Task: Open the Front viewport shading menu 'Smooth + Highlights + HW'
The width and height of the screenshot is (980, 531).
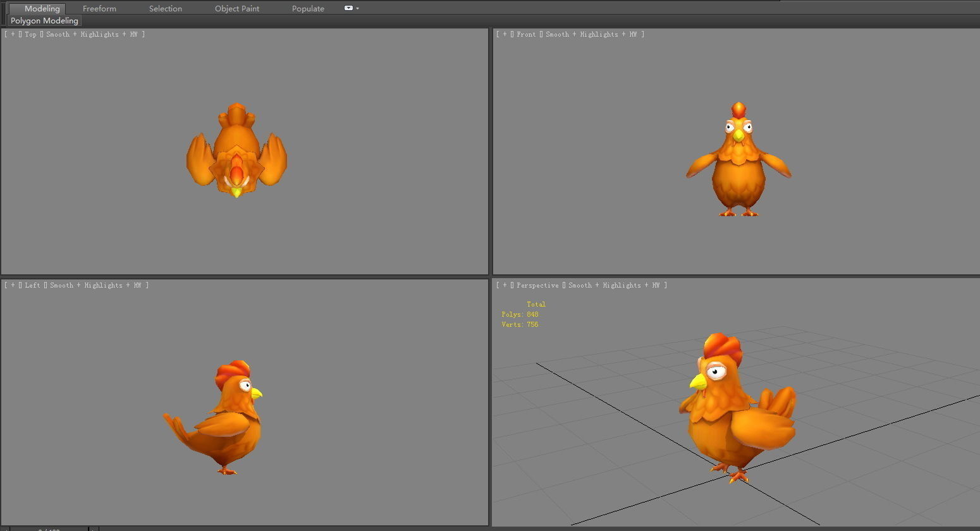Action: (591, 34)
